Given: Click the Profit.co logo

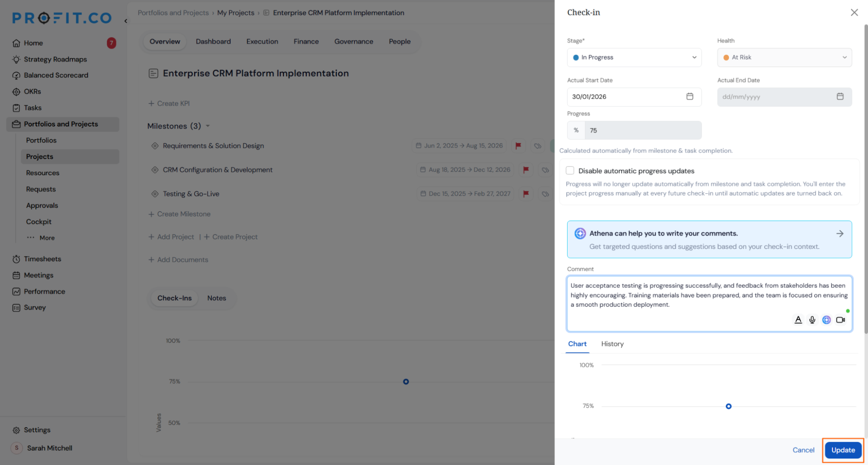Looking at the screenshot, I should point(62,18).
